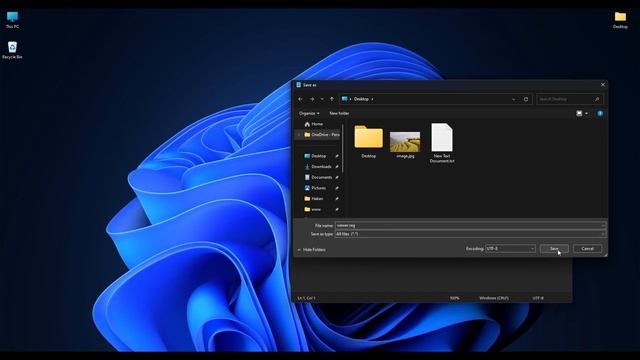Open the view options dropdown arrow
Screen dimensions: 640x360
tap(587, 113)
